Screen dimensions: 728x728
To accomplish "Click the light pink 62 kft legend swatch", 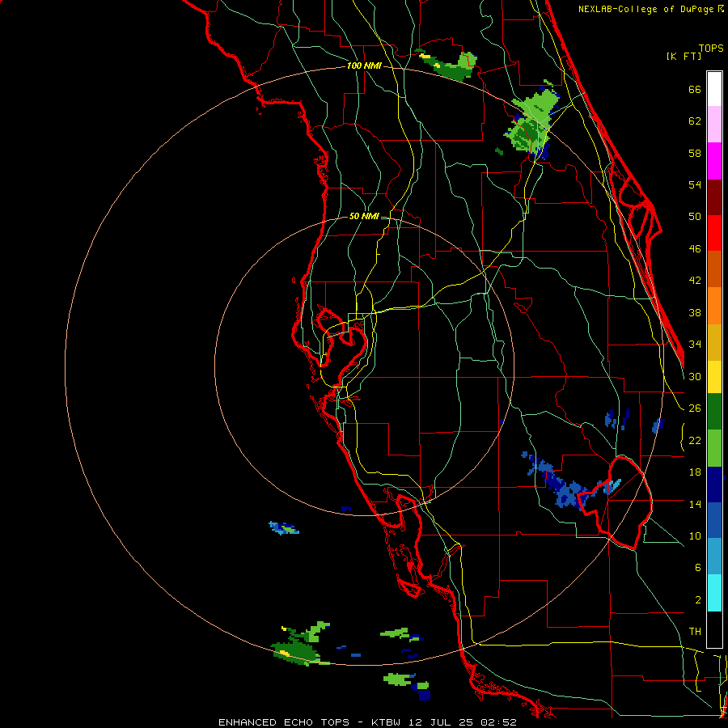I will point(714,125).
